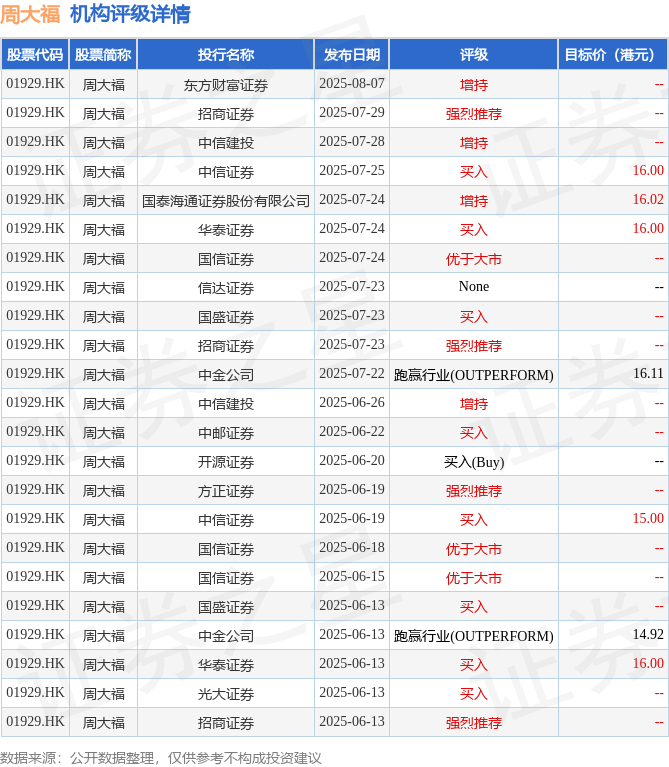Image resolution: width=669 pixels, height=767 pixels.
Task: Click the 股票代码 column header
Action: pyautogui.click(x=35, y=55)
